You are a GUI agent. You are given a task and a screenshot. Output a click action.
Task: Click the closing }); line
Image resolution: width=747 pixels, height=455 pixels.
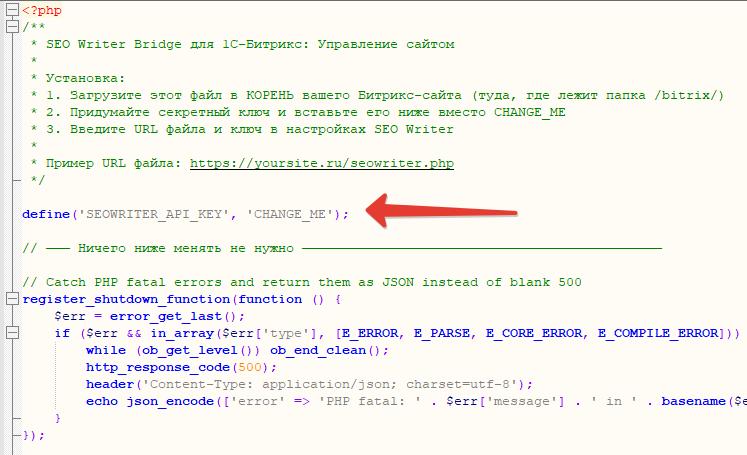click(33, 435)
